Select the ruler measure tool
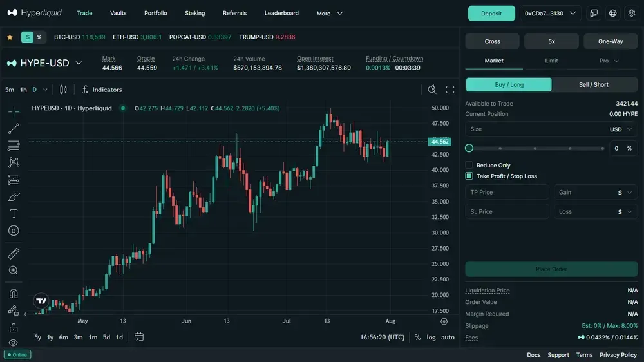The width and height of the screenshot is (644, 362). coord(14,254)
